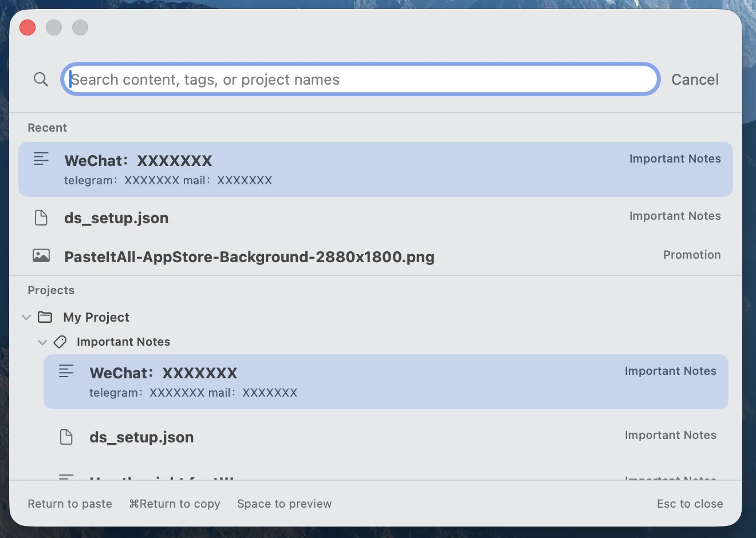The height and width of the screenshot is (538, 756).
Task: Click image icon of PasteItAll png item
Action: tap(41, 255)
